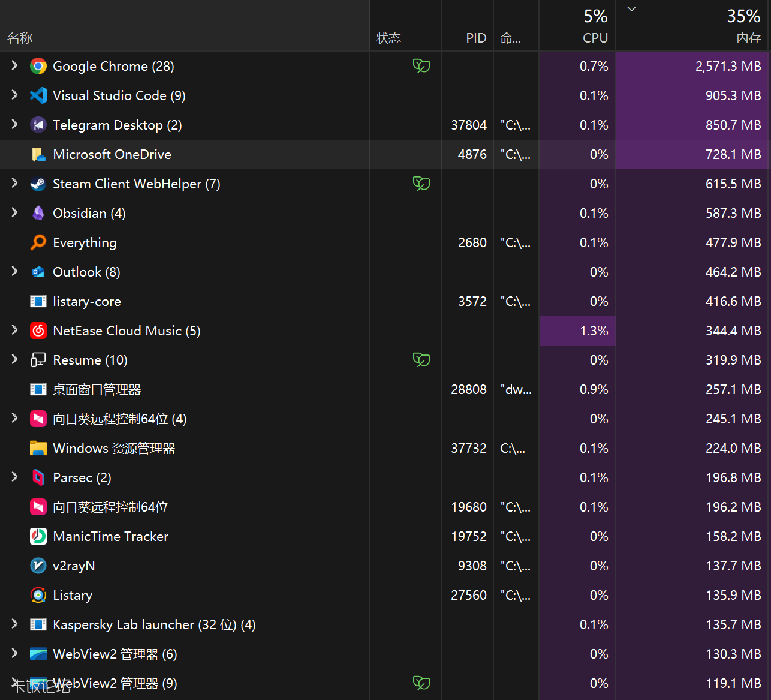This screenshot has height=700, width=771.
Task: Click the WebView2 管理器 (6) icon
Action: click(x=38, y=654)
